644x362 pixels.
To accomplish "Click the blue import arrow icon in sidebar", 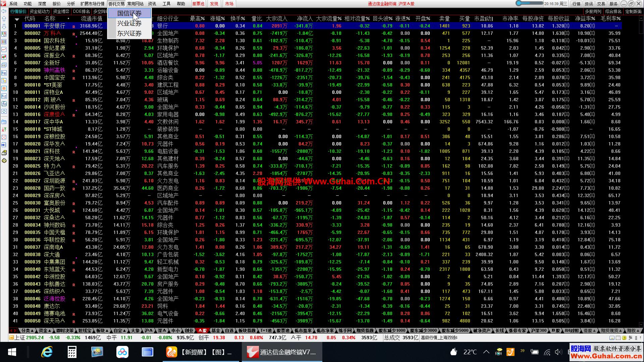I will click(4, 145).
